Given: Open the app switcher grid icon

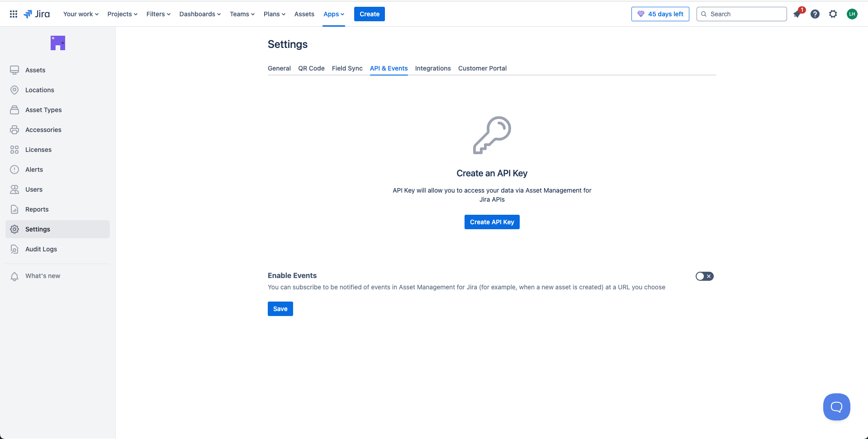Looking at the screenshot, I should 14,14.
